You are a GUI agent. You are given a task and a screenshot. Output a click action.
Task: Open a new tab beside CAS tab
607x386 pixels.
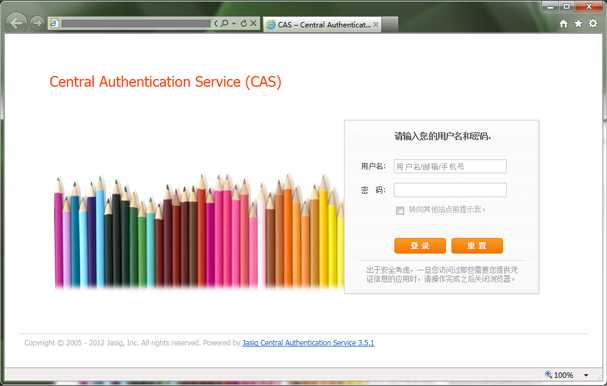click(x=390, y=25)
